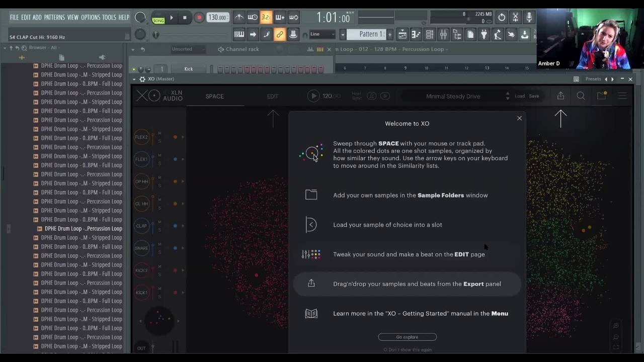644x362 pixels.
Task: Open the XO Export panel icon
Action: 560,96
